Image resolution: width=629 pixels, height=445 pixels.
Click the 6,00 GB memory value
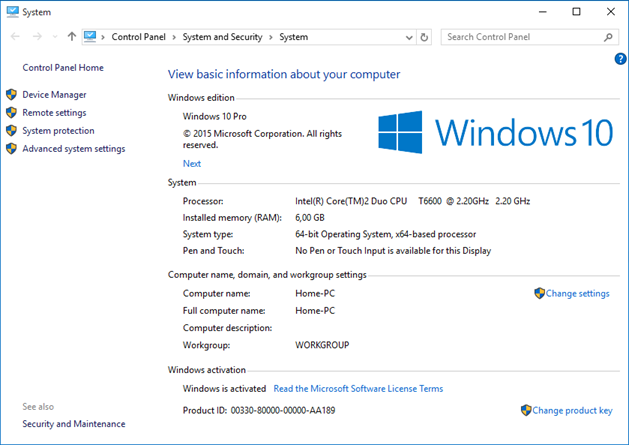tap(310, 217)
